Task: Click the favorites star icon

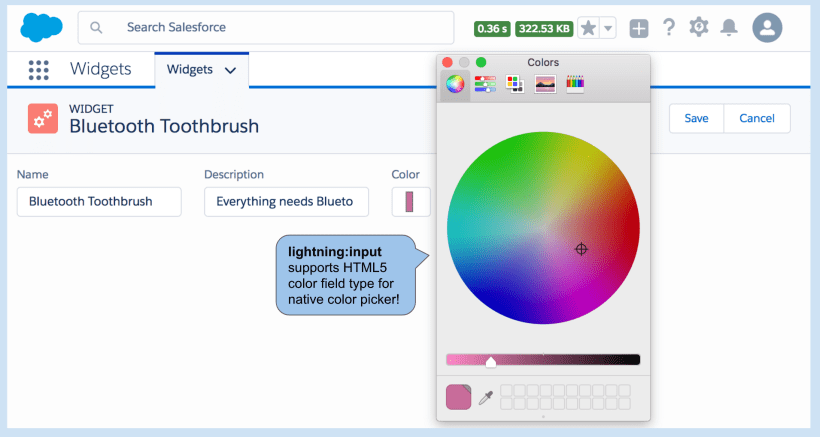Action: (588, 28)
